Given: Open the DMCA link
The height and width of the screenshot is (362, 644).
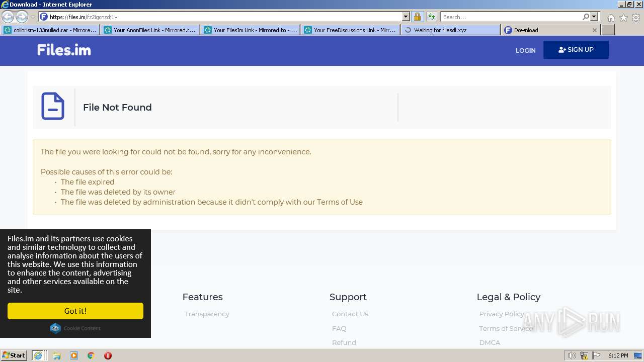Looking at the screenshot, I should pyautogui.click(x=490, y=342).
